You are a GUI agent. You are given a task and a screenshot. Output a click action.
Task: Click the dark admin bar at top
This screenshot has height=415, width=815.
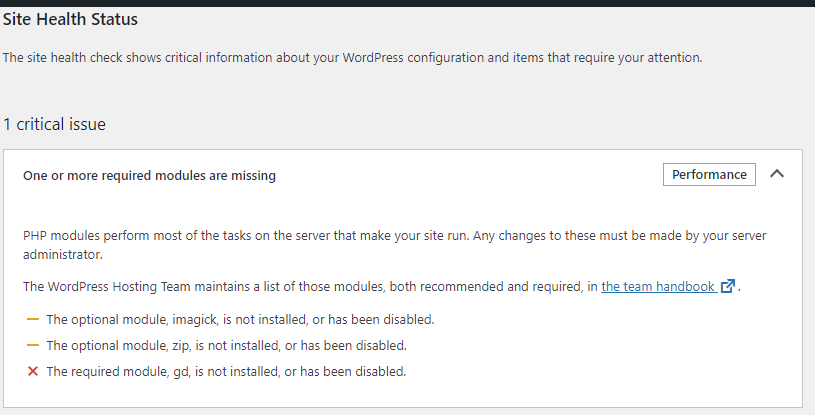click(x=408, y=3)
